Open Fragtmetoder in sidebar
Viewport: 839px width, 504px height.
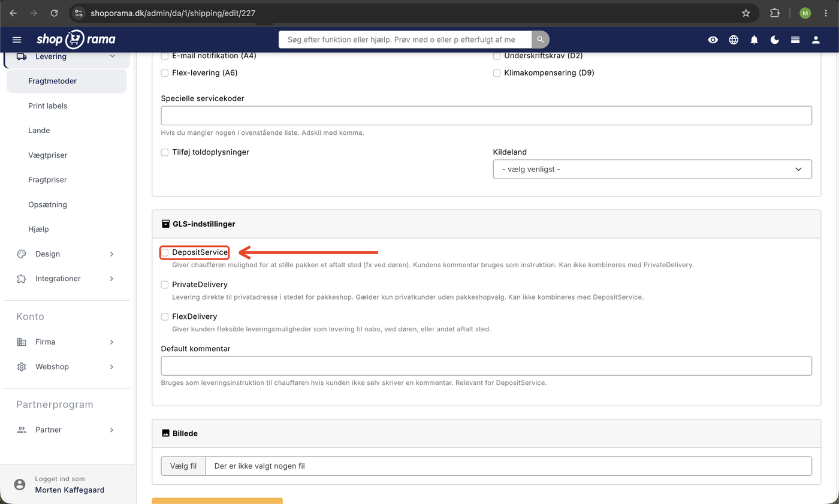coord(67,81)
